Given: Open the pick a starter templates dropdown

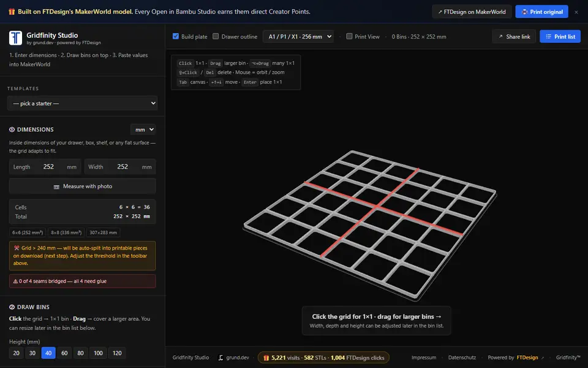Looking at the screenshot, I should point(83,103).
